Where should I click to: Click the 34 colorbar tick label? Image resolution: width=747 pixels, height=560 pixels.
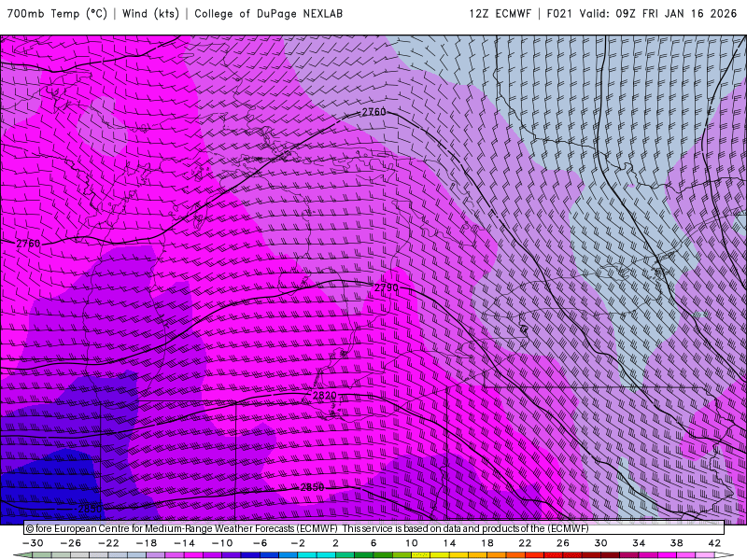[x=639, y=543]
